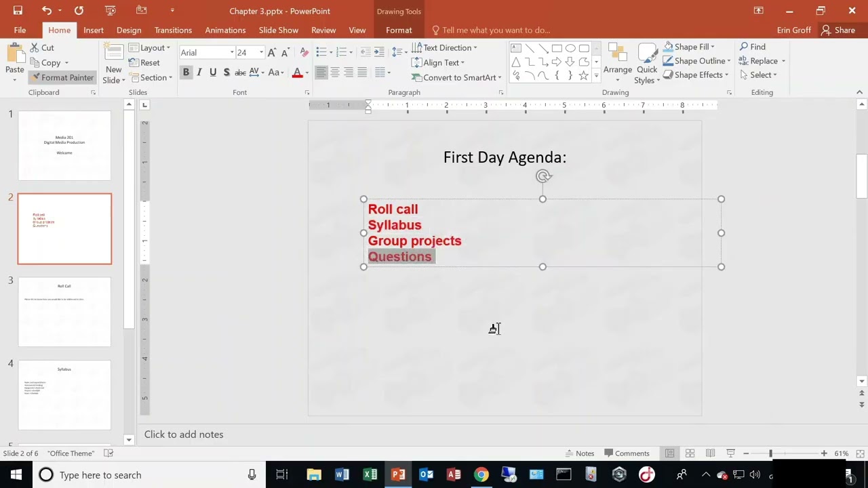The height and width of the screenshot is (488, 868).
Task: Undo the last action in Quick Access
Action: (x=46, y=11)
